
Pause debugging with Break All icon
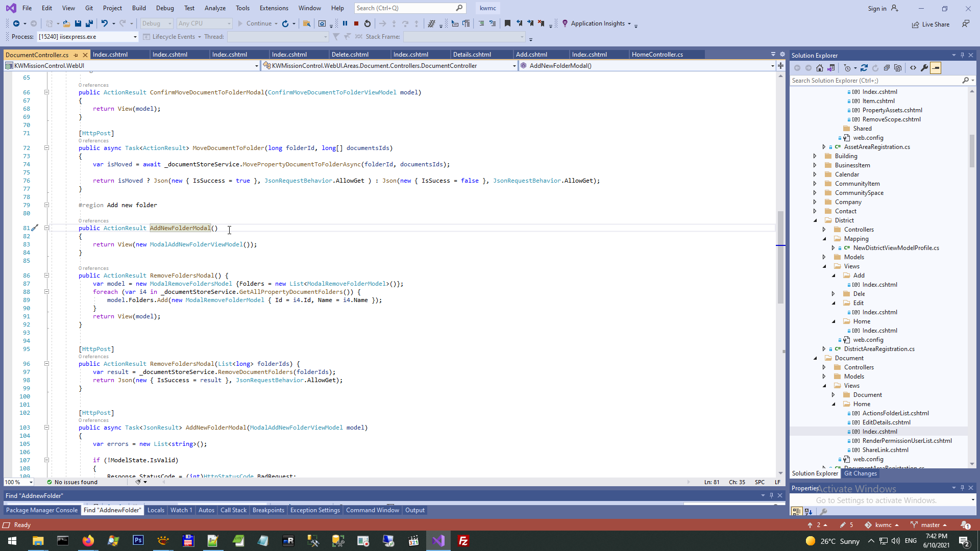coord(345,23)
